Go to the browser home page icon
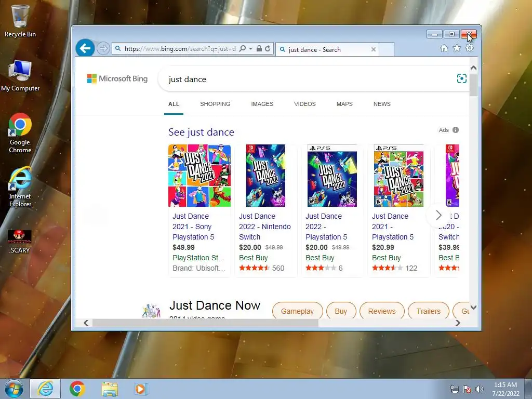This screenshot has height=399, width=532. point(444,48)
